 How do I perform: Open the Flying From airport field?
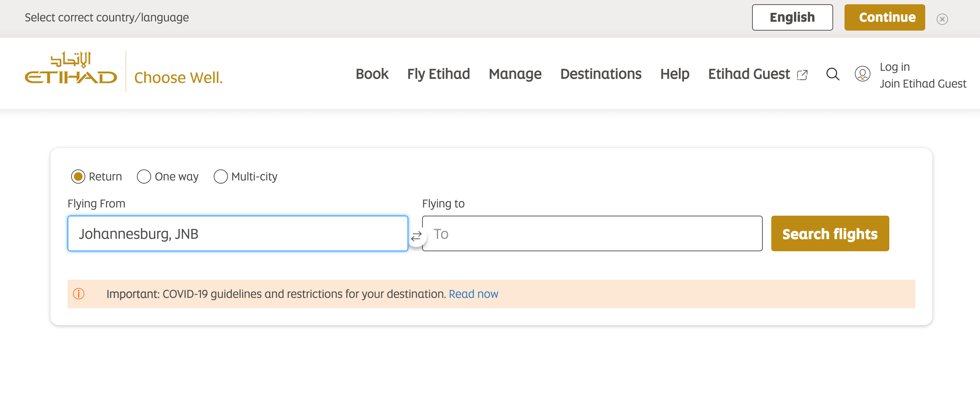point(238,234)
